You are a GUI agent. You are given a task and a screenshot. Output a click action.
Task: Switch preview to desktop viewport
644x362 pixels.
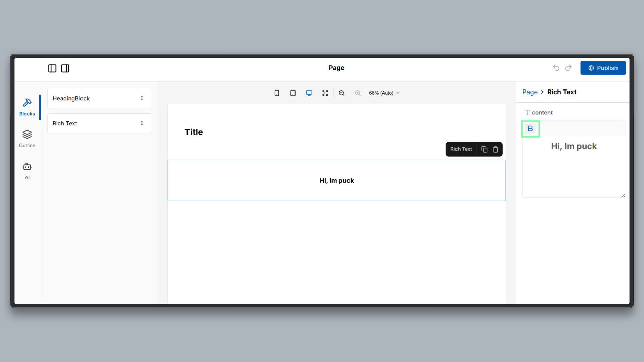tap(309, 93)
